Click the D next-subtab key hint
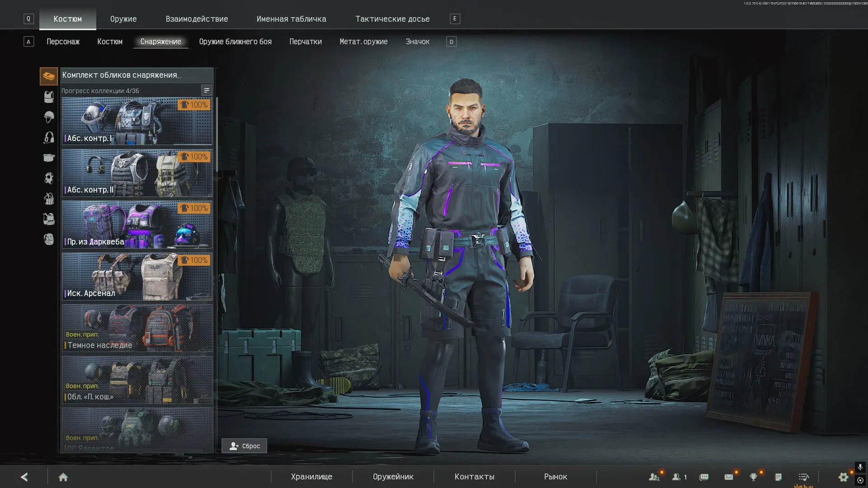The width and height of the screenshot is (868, 488). tap(451, 42)
